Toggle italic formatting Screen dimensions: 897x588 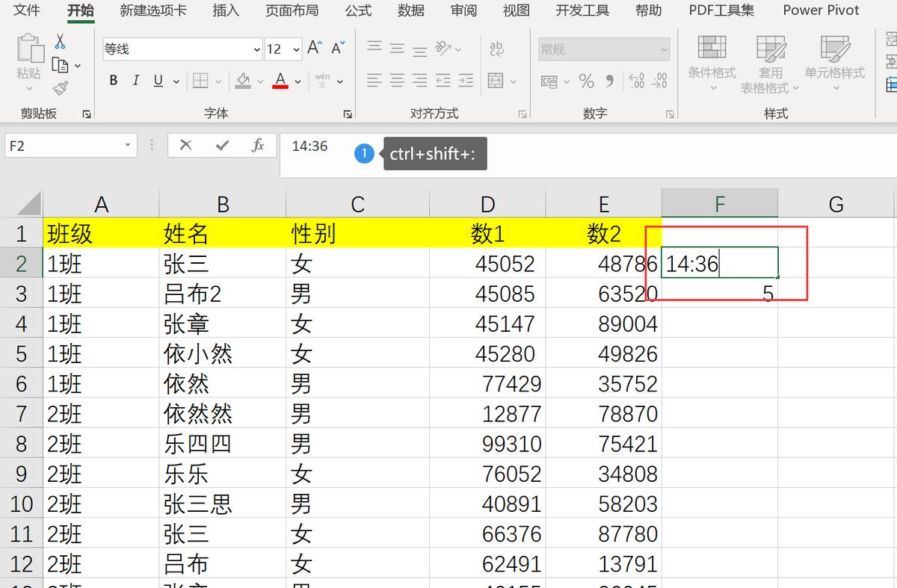coord(136,81)
